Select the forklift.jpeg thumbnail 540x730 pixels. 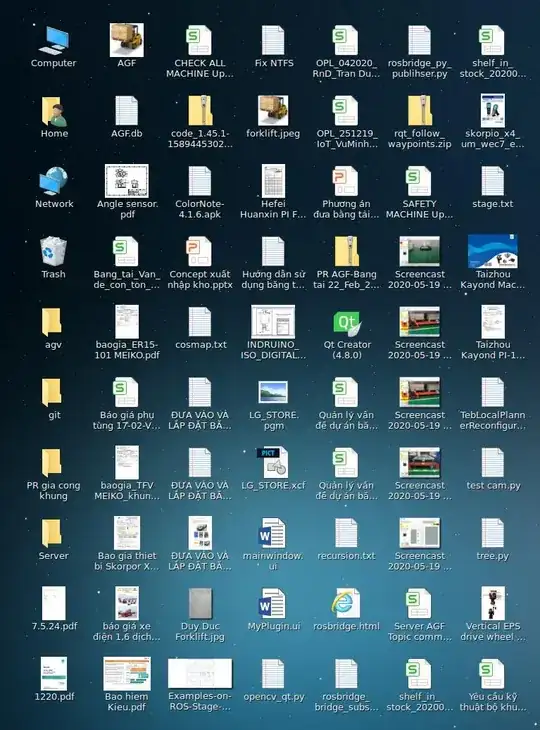[273, 111]
